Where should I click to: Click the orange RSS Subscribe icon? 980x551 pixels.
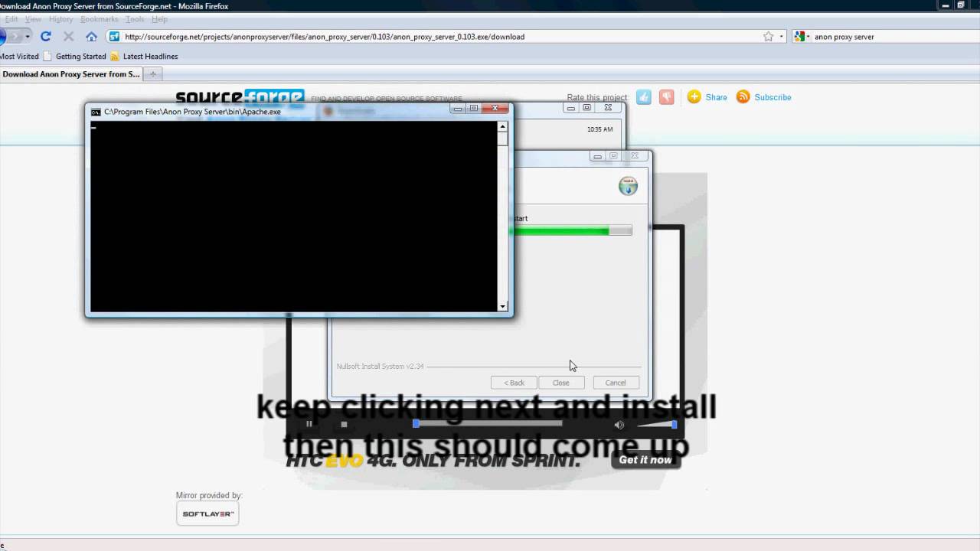coord(743,96)
